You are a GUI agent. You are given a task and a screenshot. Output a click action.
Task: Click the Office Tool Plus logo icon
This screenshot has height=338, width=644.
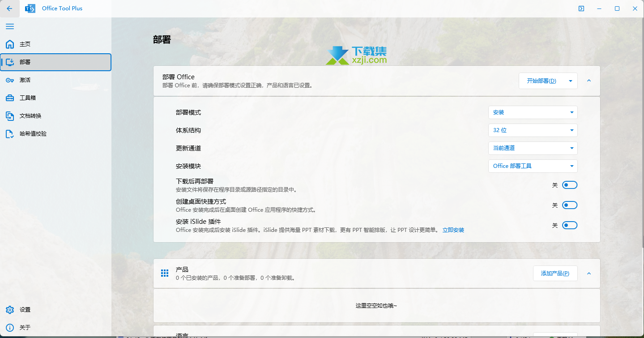(x=30, y=9)
